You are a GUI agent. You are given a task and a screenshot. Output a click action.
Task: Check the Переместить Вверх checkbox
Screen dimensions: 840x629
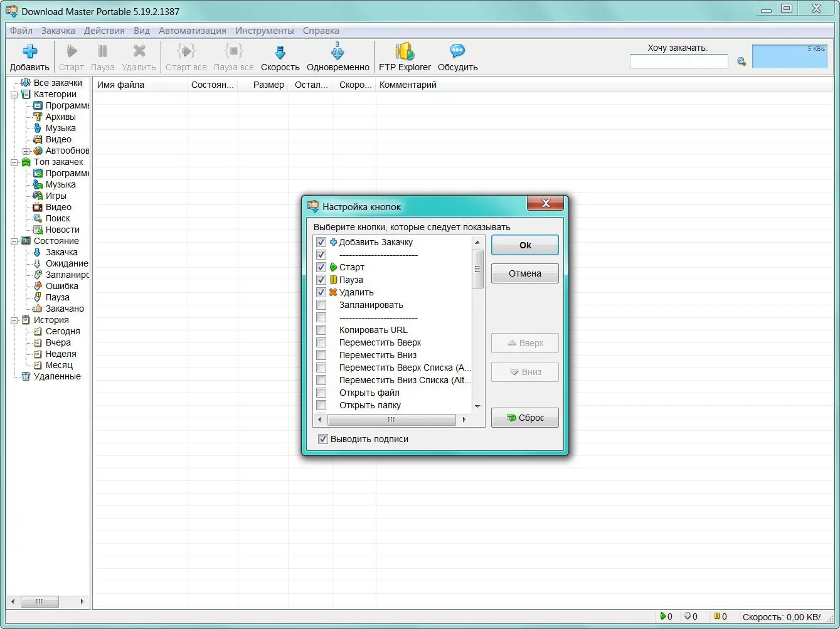pyautogui.click(x=321, y=342)
